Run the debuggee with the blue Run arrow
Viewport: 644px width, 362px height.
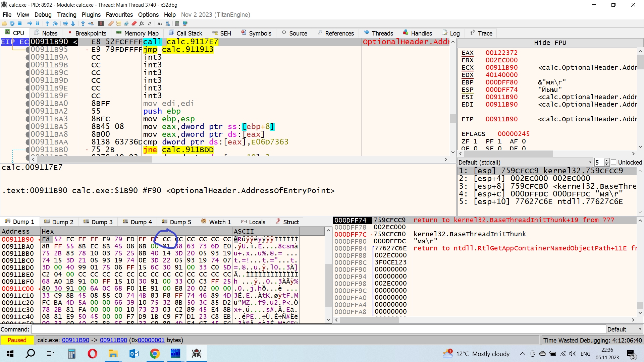pos(30,23)
